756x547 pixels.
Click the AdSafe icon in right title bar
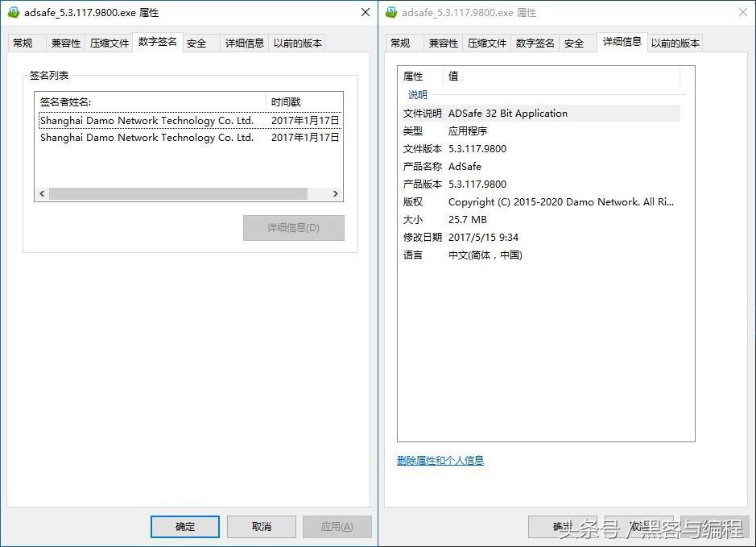coord(391,12)
